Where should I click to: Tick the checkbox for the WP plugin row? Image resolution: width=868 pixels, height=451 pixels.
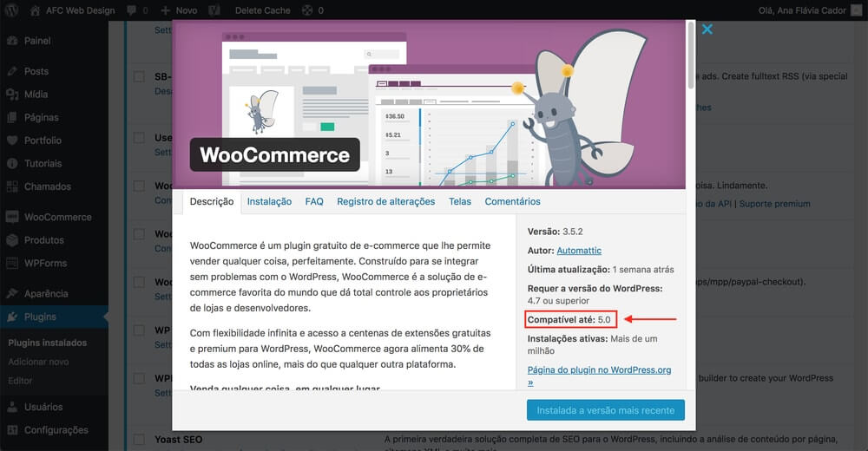point(139,330)
